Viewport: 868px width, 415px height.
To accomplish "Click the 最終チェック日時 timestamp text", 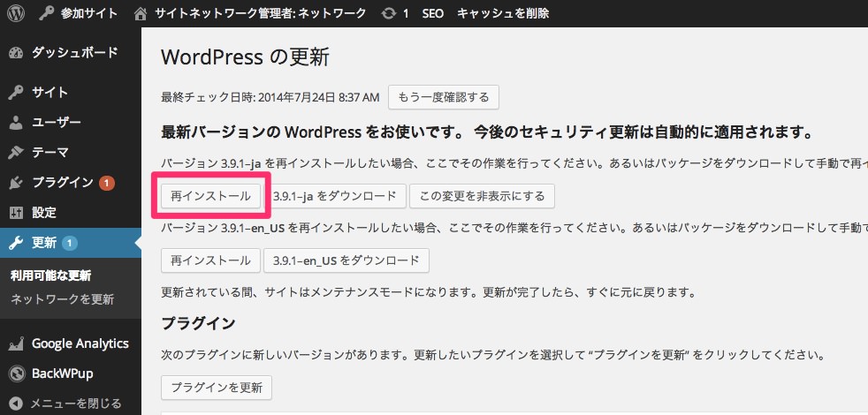I will pos(270,98).
